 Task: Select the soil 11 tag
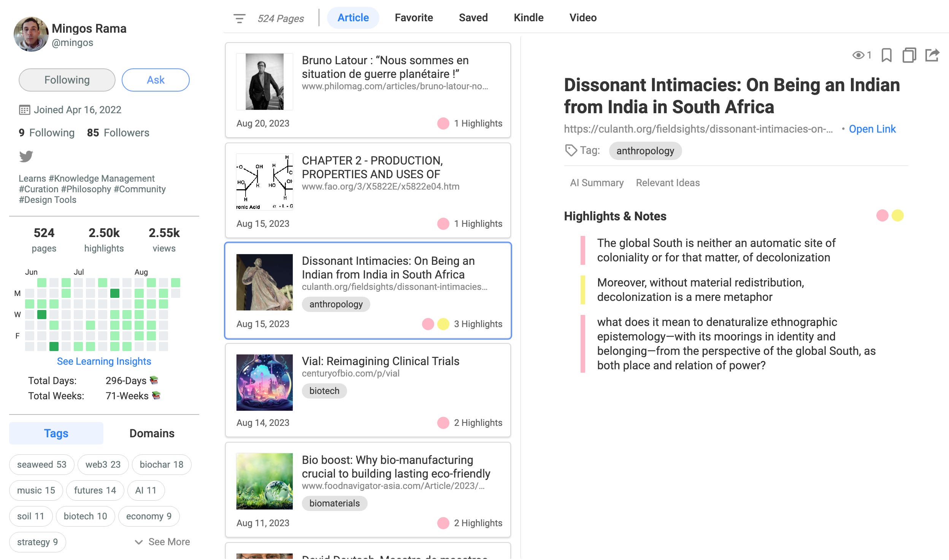[x=31, y=516]
